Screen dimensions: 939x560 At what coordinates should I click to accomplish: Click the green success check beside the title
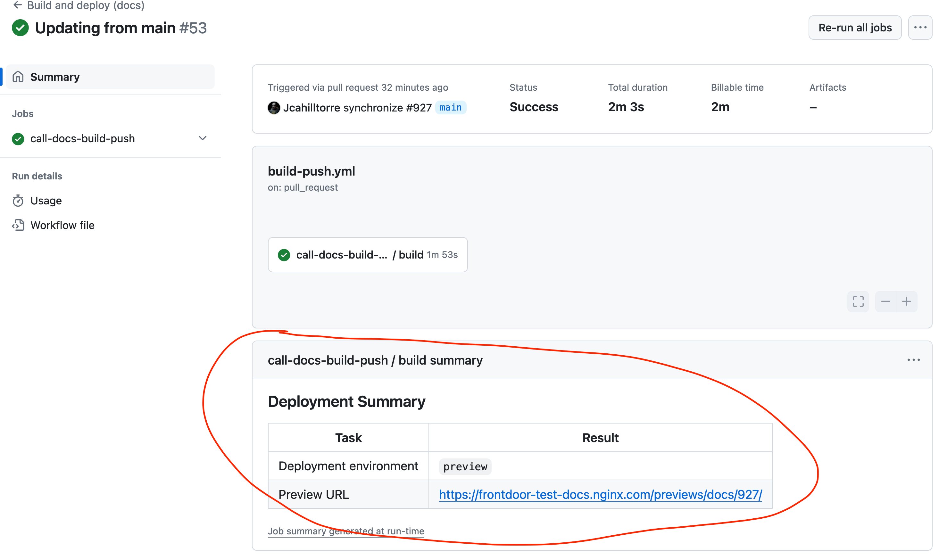tap(21, 28)
